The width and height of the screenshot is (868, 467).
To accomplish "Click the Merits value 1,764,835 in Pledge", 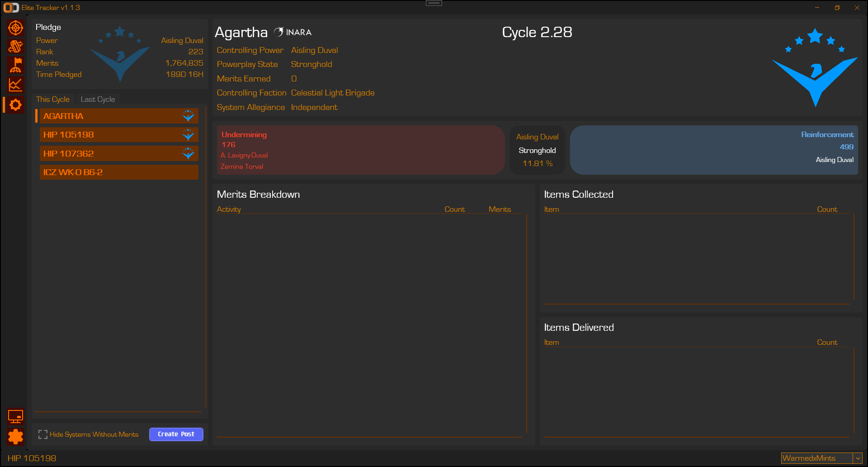I will pyautogui.click(x=184, y=63).
